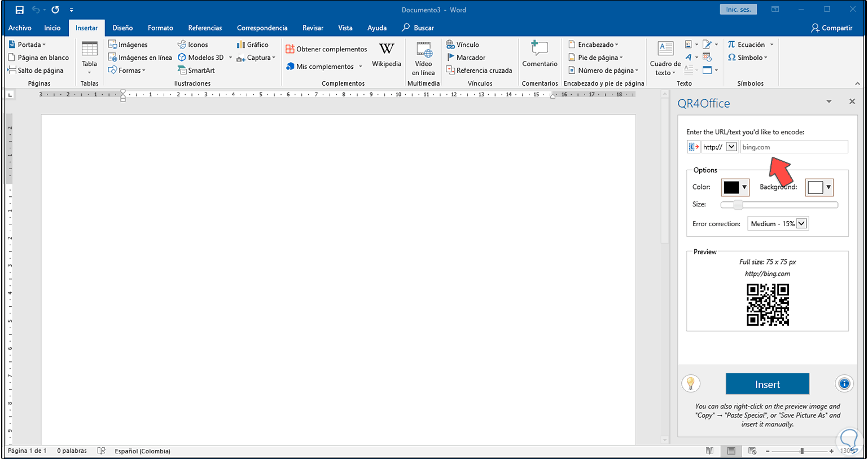868x459 pixels.
Task: Insert a Modelos 3D object
Action: pyautogui.click(x=201, y=58)
